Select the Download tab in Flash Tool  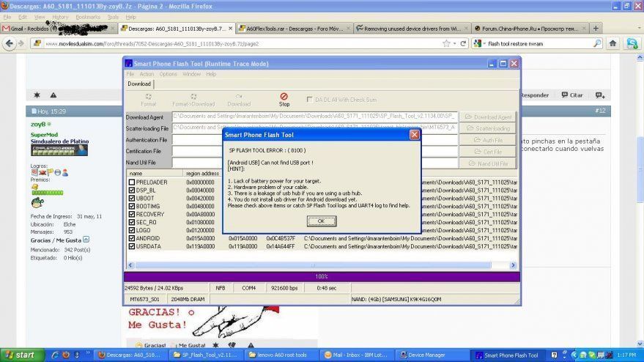tap(139, 84)
